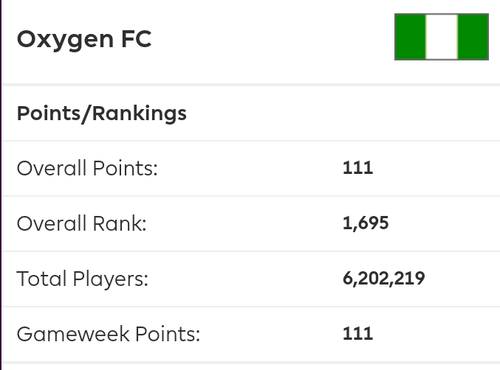Select the left green stripe of flag
This screenshot has width=500, height=370.
410,37
